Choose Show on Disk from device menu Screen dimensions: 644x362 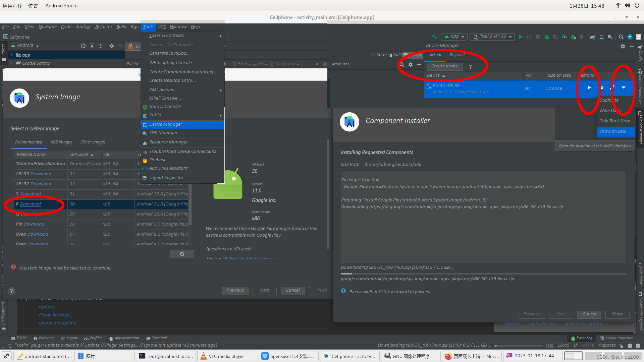(616, 131)
